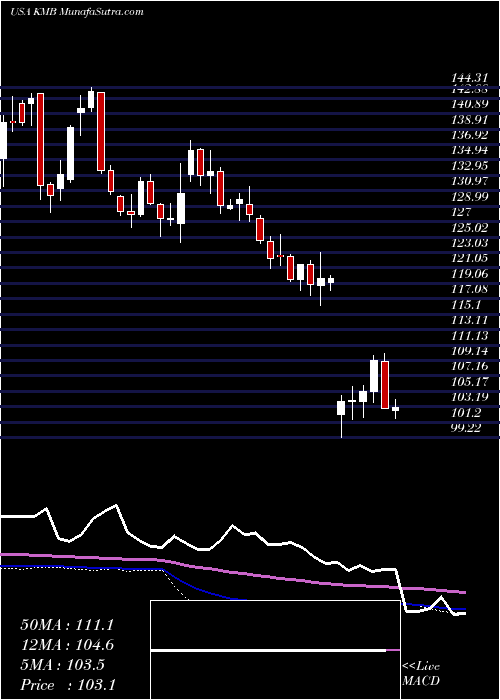Click the 101.2 price axis label
The height and width of the screenshot is (700, 500).
467,413
